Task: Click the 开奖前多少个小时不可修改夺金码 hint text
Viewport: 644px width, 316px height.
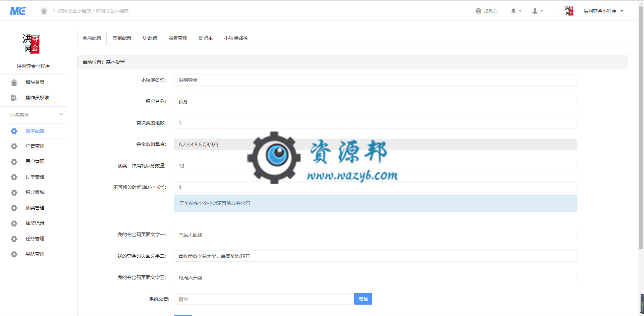Action: pos(215,203)
